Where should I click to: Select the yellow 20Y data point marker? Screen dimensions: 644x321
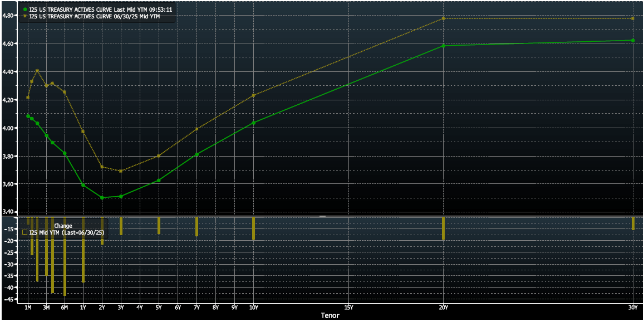[444, 18]
